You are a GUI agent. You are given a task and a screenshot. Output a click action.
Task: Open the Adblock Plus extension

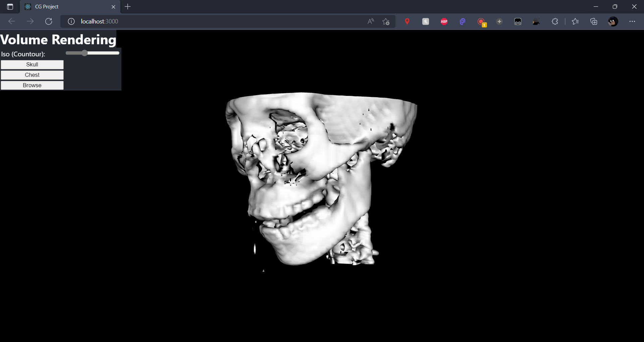click(x=444, y=21)
